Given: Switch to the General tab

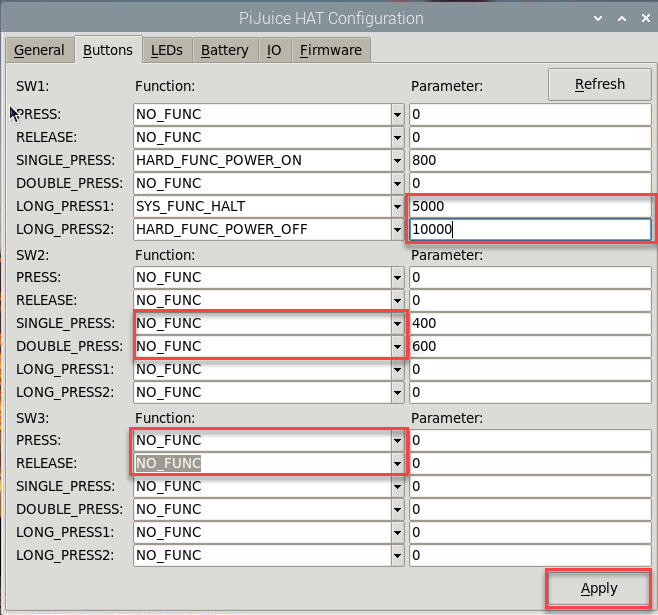Looking at the screenshot, I should coord(39,50).
